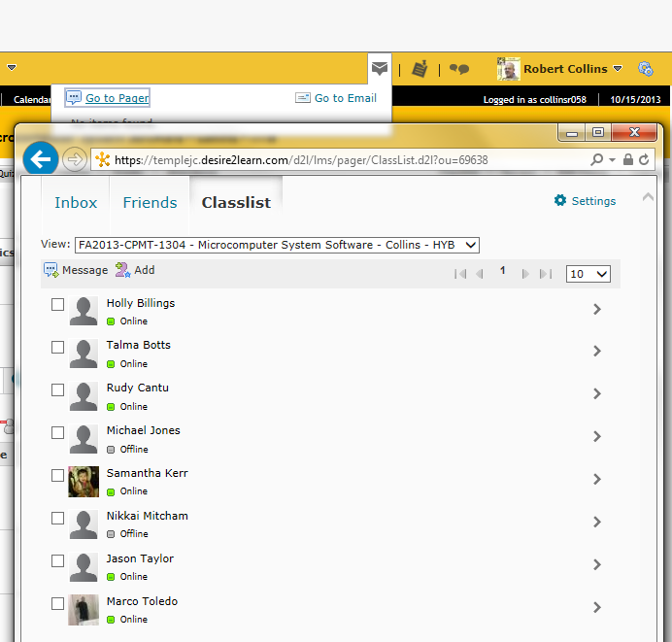Expand Samantha Kerr's row chevron

pos(596,479)
